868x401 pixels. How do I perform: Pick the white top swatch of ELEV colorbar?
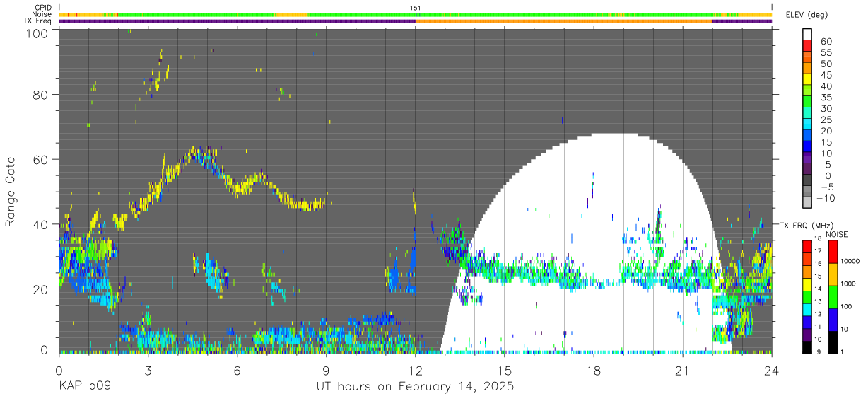pos(807,34)
